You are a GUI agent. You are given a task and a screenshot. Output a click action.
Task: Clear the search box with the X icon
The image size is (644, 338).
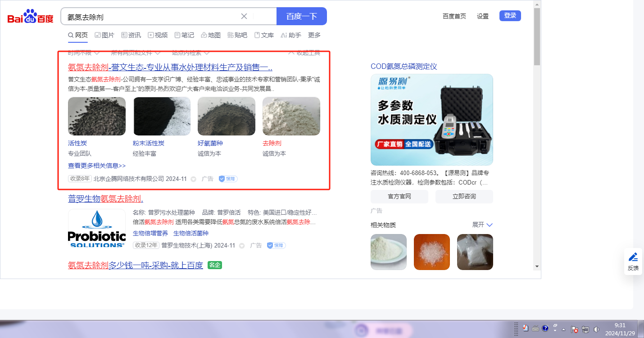pos(244,16)
